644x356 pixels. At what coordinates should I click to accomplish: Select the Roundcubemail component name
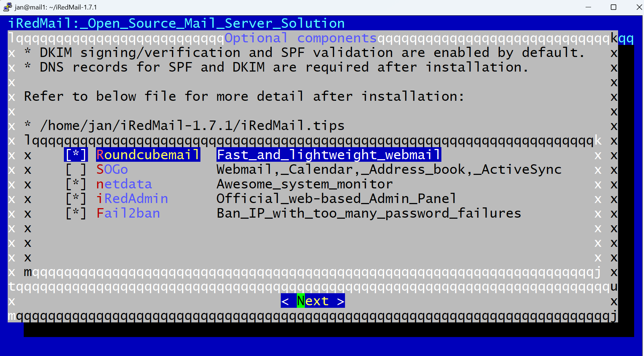coord(148,155)
